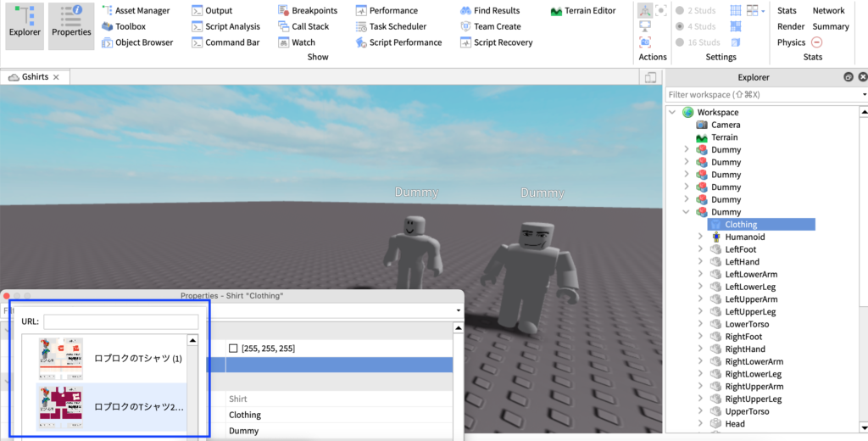Screen dimensions: 868x441
Task: Click the asset list scroll-up arrow
Action: click(x=192, y=339)
